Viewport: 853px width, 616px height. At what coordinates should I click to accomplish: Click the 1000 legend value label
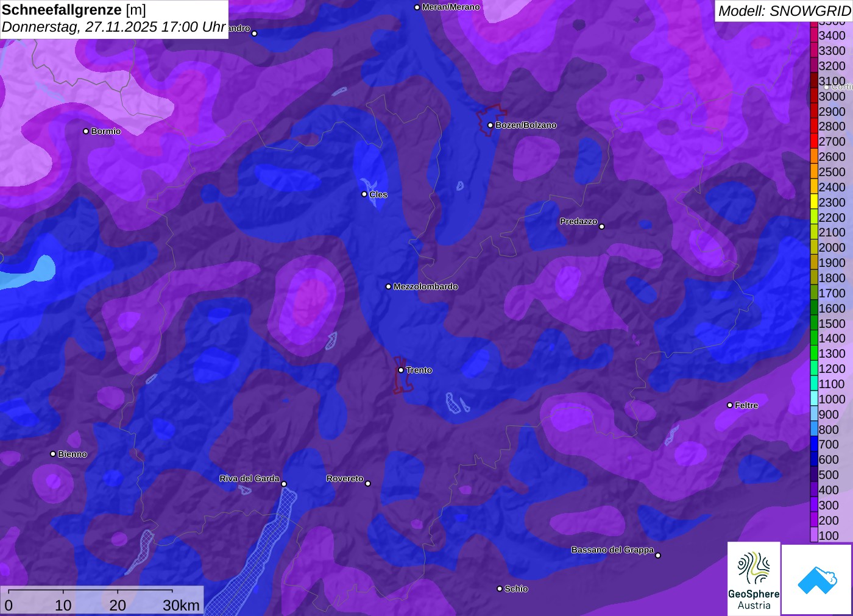point(832,399)
